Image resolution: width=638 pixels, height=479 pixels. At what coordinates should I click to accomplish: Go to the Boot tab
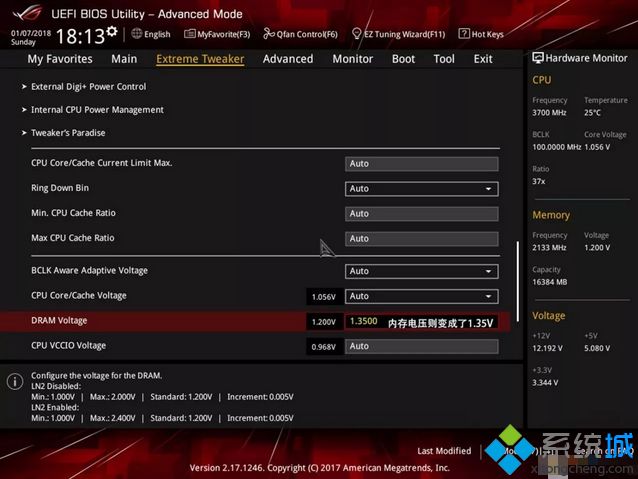coord(403,59)
